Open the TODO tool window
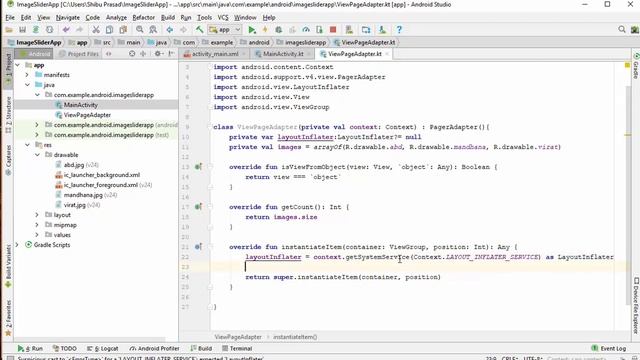 [65, 349]
